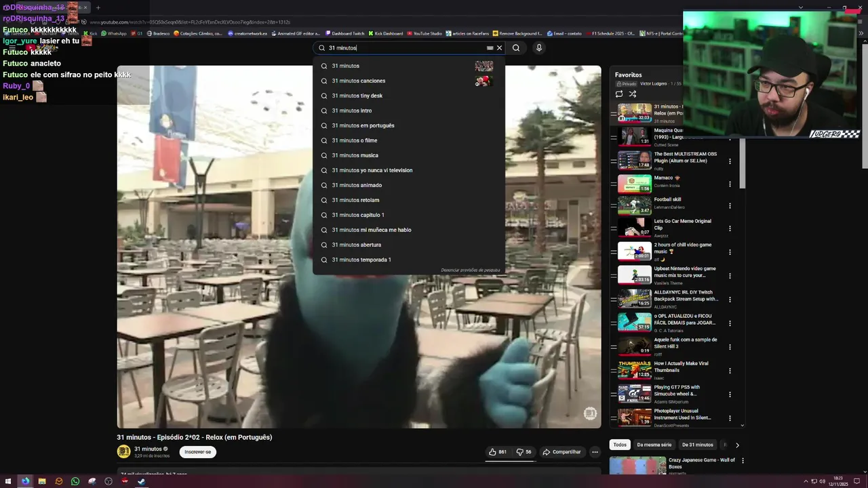Dislike the video with thumbs down
The width and height of the screenshot is (868, 488).
coord(524,452)
